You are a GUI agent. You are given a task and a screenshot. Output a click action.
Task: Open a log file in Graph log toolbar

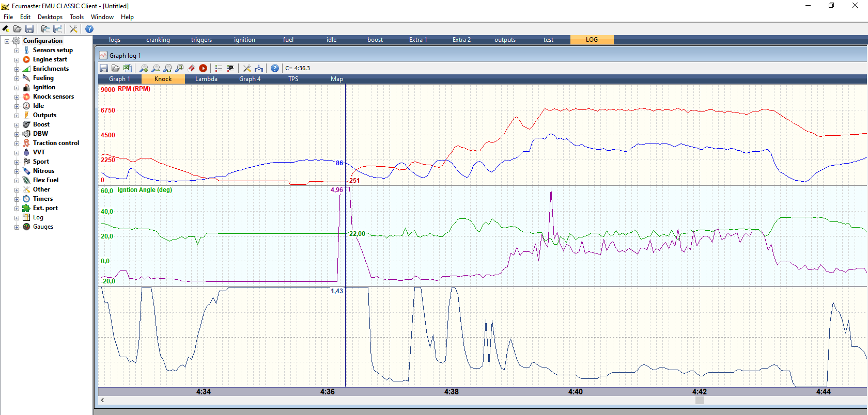116,68
